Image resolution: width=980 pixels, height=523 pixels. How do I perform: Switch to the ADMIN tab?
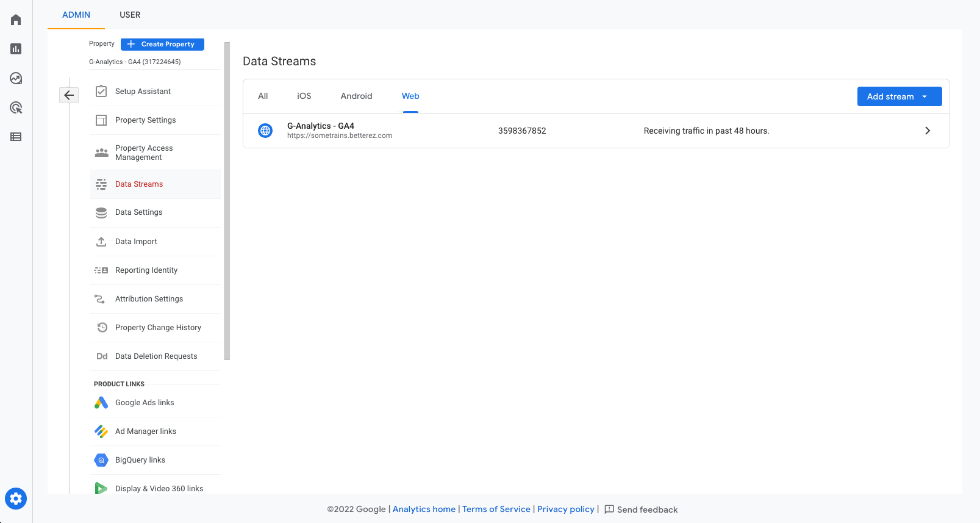(x=76, y=15)
